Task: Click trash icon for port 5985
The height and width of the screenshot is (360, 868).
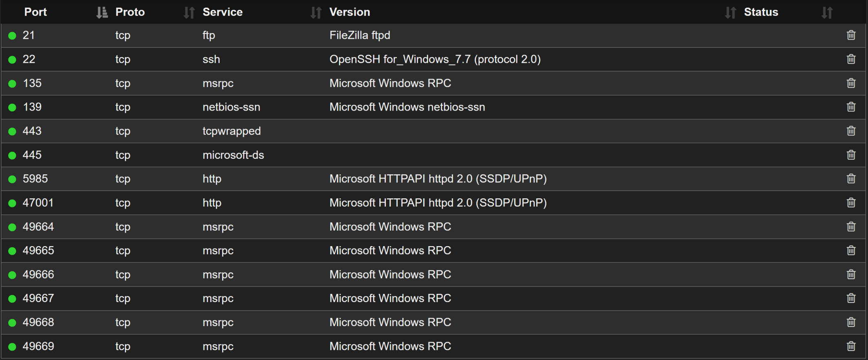Action: click(851, 179)
